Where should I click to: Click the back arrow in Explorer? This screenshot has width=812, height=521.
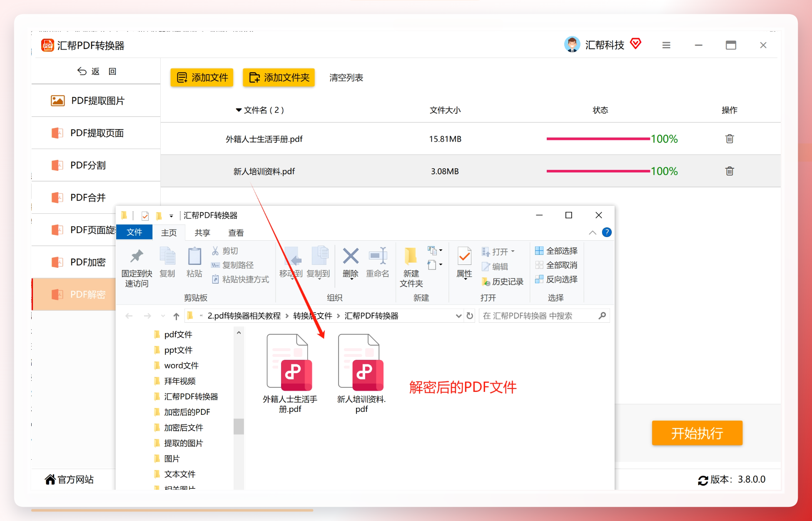pyautogui.click(x=129, y=316)
